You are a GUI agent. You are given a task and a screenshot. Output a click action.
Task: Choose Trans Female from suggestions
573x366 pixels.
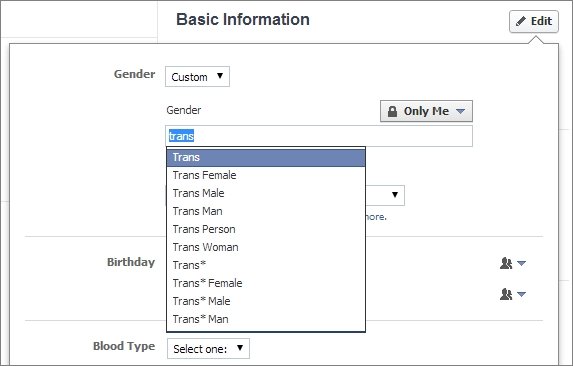266,175
